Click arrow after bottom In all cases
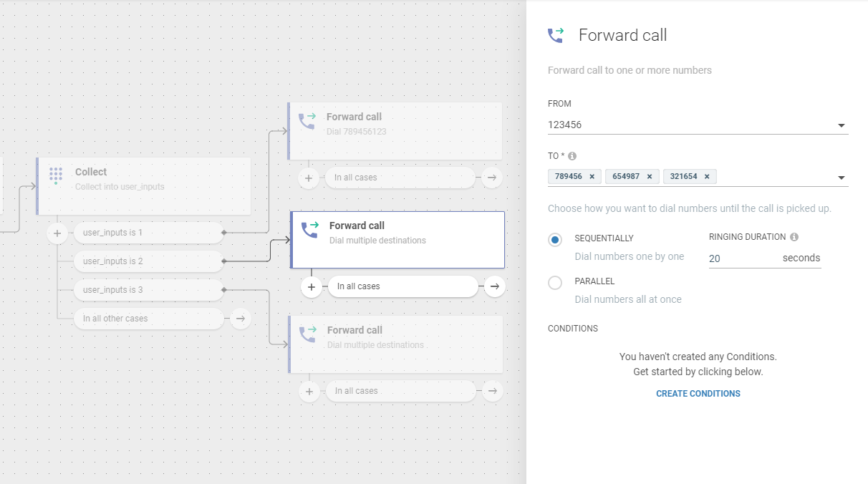This screenshot has width=868, height=484. [x=491, y=391]
